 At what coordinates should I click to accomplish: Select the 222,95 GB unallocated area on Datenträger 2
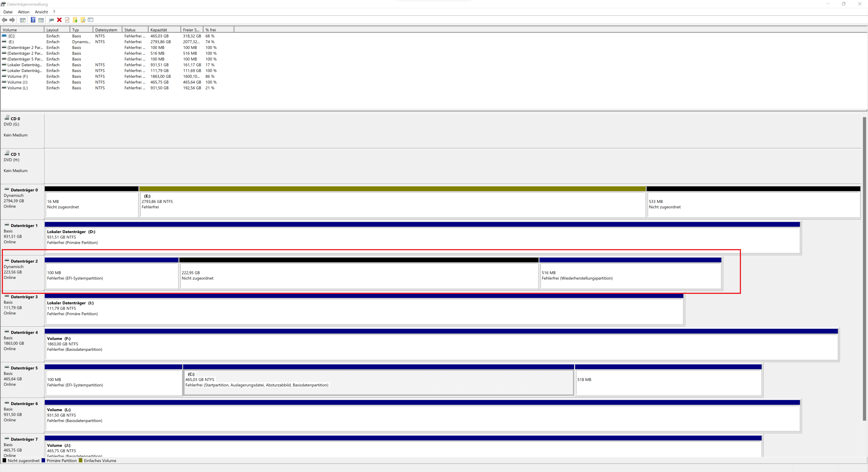(359, 276)
